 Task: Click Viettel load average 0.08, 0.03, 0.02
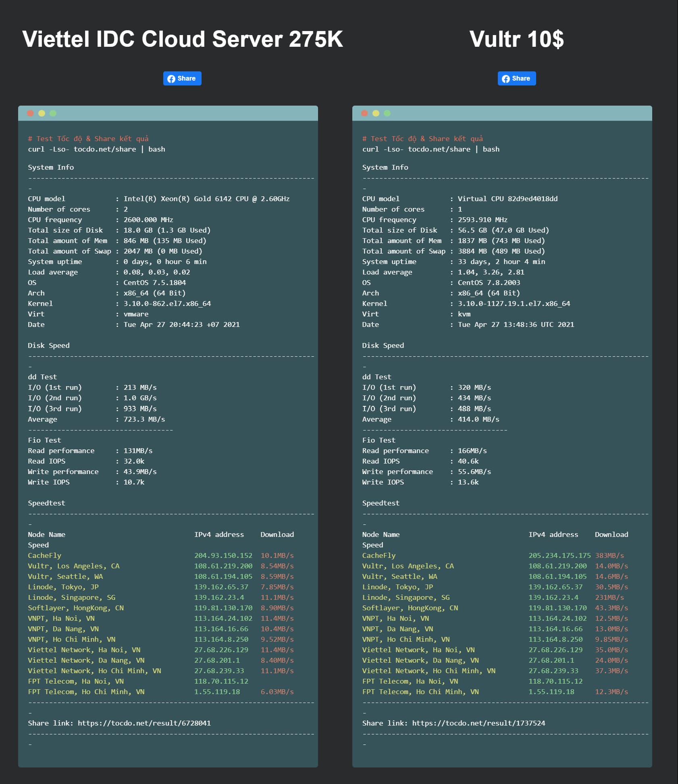tap(156, 272)
